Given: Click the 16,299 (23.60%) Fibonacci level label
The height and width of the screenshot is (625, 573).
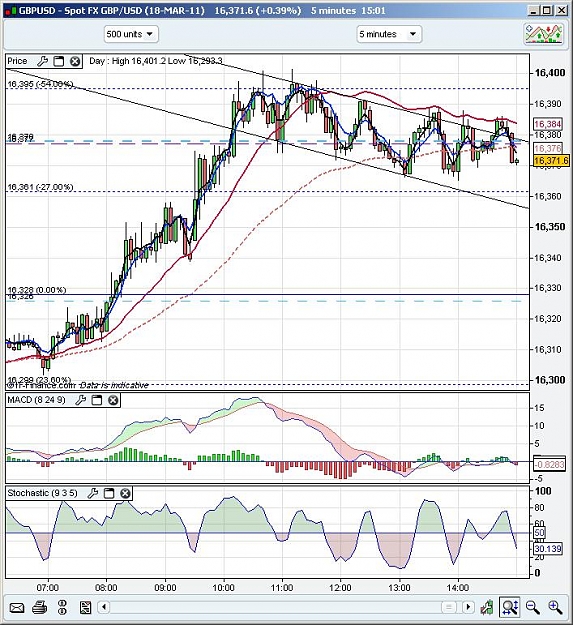Looking at the screenshot, I should pos(39,379).
